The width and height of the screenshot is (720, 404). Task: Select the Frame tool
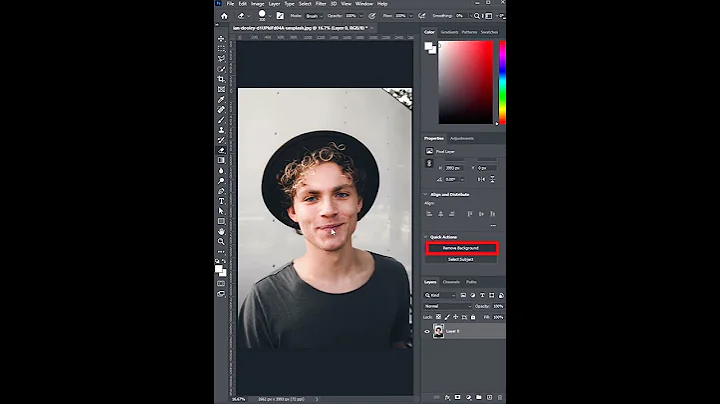221,90
